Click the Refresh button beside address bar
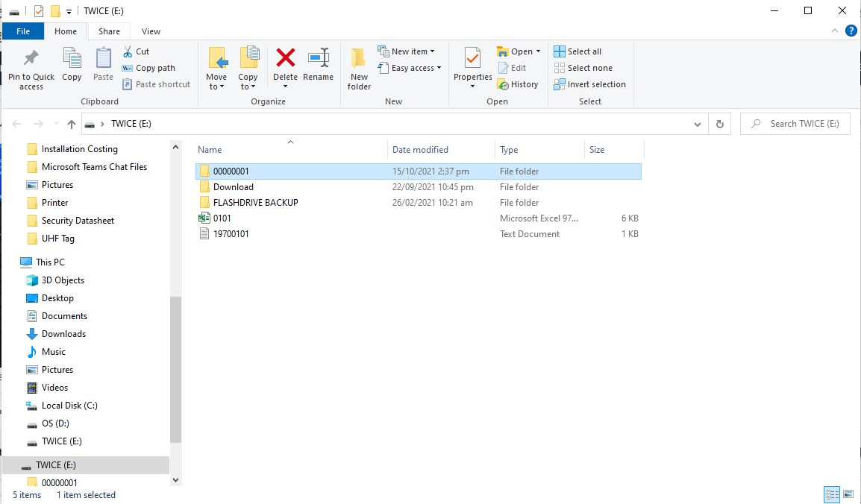Image resolution: width=861 pixels, height=504 pixels. pyautogui.click(x=720, y=124)
